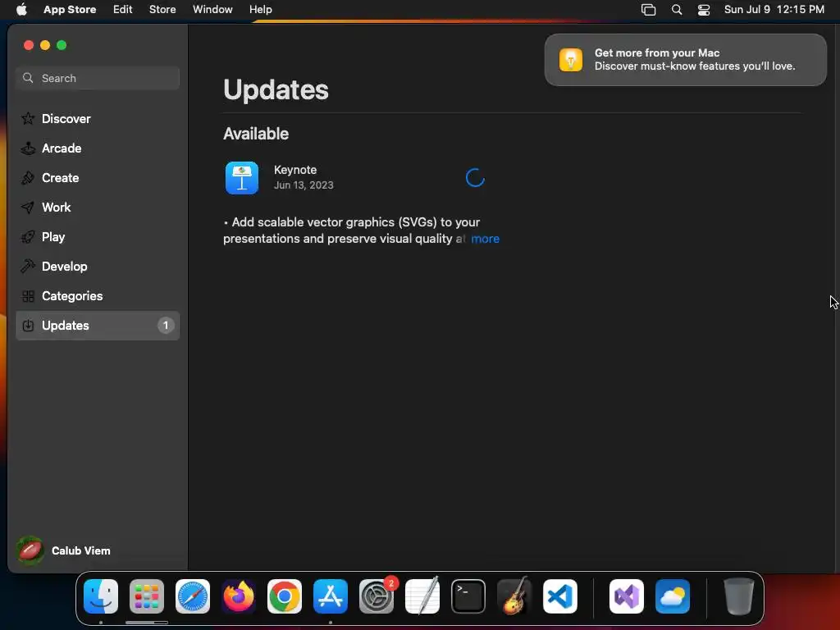840x630 pixels.
Task: Click the Discover star icon
Action: coord(28,118)
